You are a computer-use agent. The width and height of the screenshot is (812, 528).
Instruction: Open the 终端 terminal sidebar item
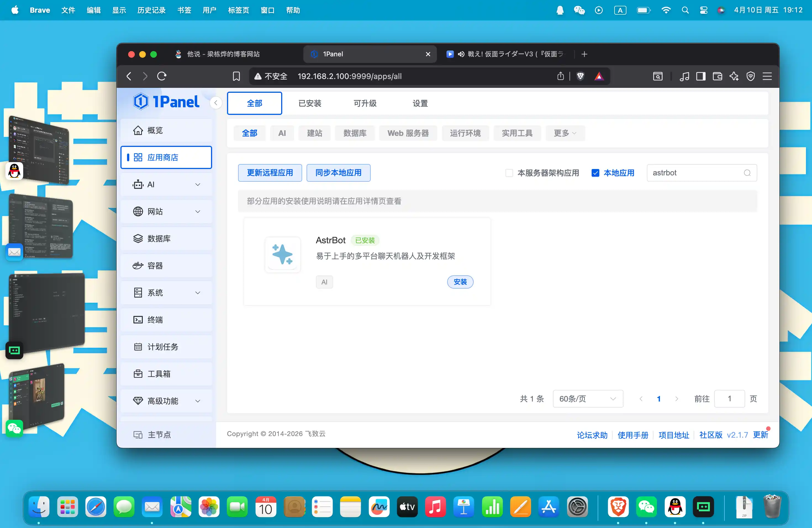point(155,320)
